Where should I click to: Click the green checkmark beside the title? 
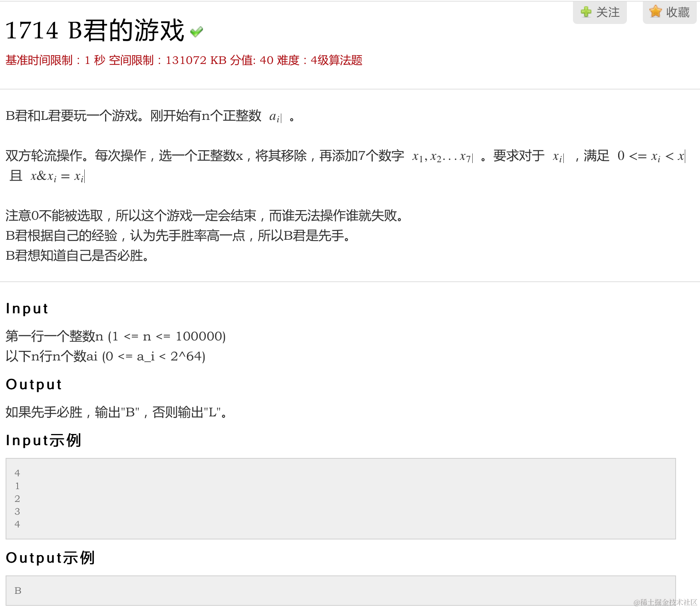pos(197,32)
